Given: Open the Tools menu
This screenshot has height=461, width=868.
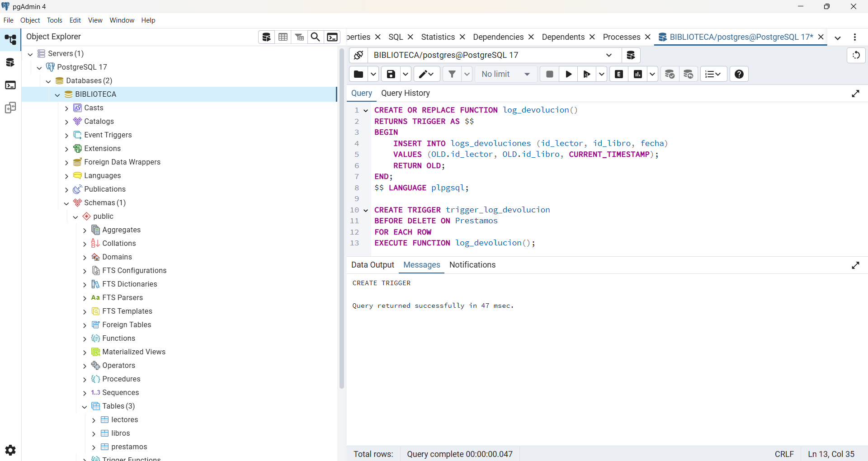Looking at the screenshot, I should [55, 20].
